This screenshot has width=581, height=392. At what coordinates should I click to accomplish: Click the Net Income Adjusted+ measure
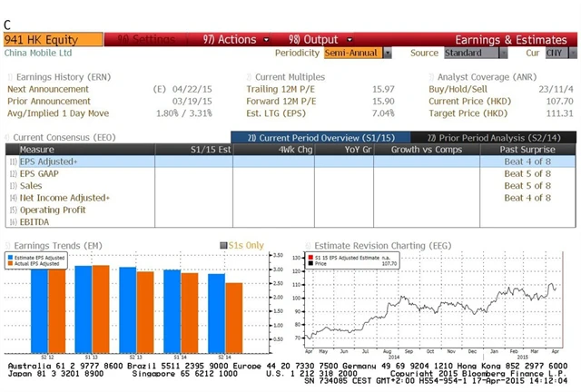[x=64, y=198]
